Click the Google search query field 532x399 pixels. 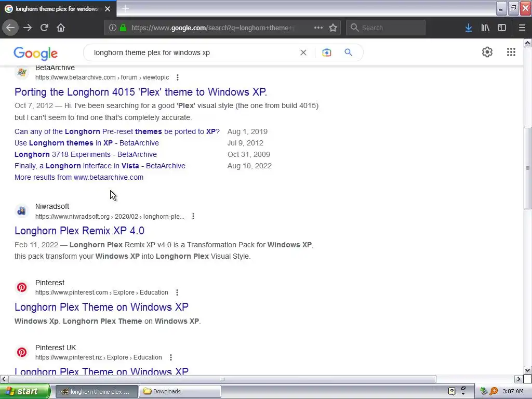pos(193,52)
